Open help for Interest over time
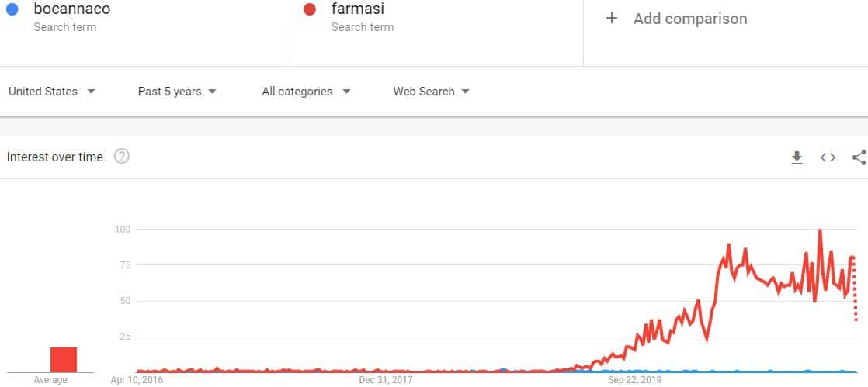 click(x=122, y=157)
